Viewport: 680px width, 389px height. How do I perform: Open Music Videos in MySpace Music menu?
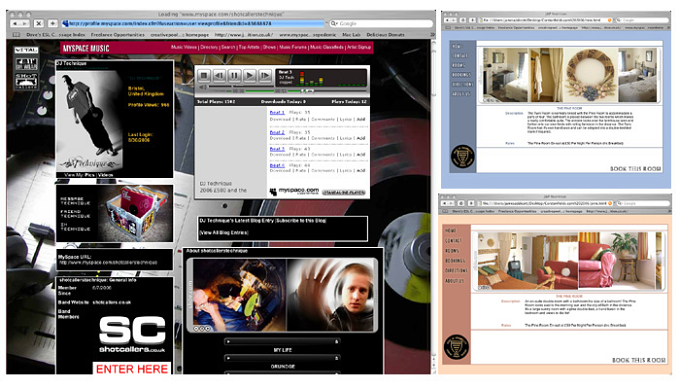[x=184, y=47]
